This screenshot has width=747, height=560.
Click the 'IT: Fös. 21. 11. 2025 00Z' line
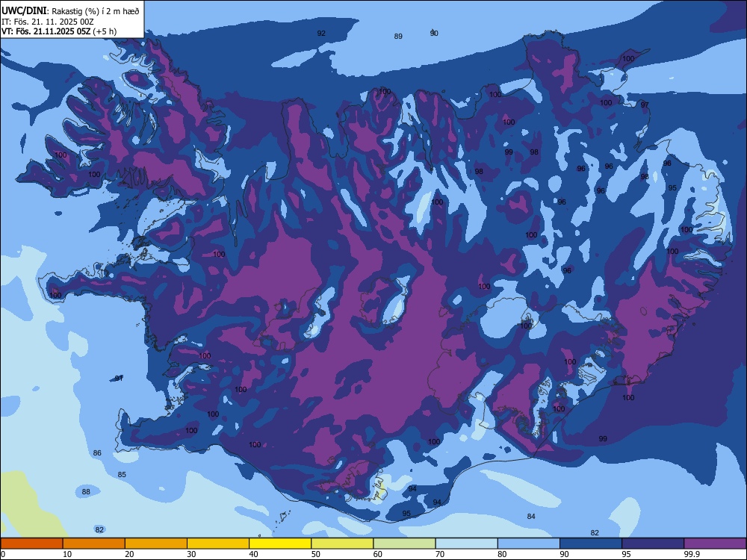pyautogui.click(x=47, y=22)
